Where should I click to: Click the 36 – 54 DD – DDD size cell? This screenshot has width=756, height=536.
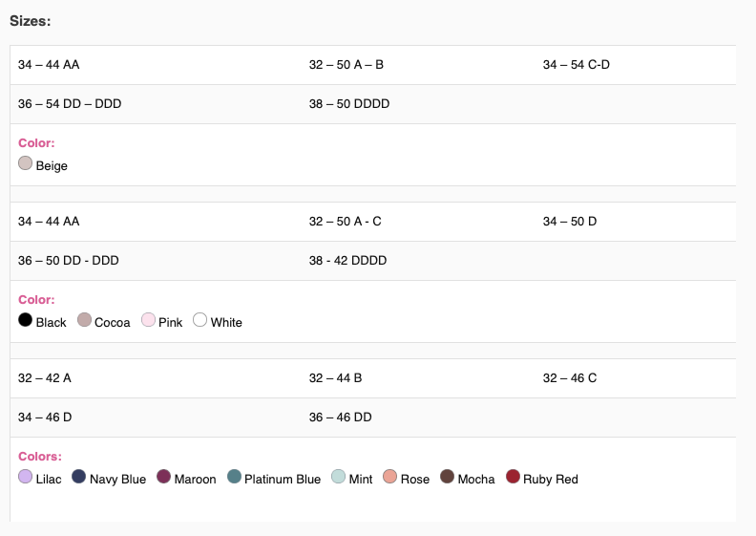156,104
